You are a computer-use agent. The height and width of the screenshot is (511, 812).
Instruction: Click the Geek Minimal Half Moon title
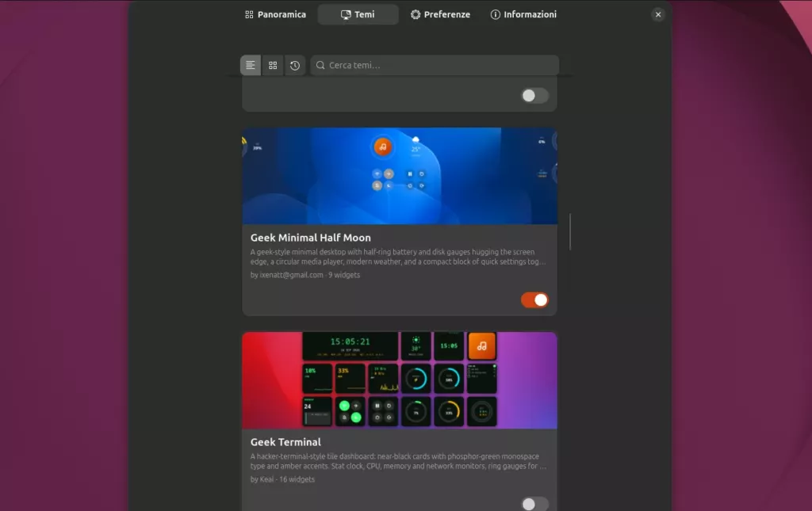click(x=311, y=238)
